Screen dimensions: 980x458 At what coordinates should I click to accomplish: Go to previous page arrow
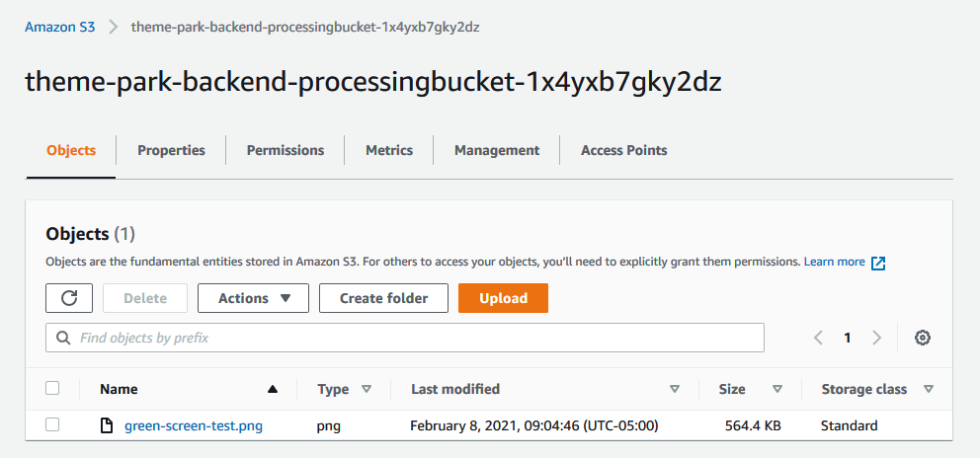pyautogui.click(x=818, y=338)
